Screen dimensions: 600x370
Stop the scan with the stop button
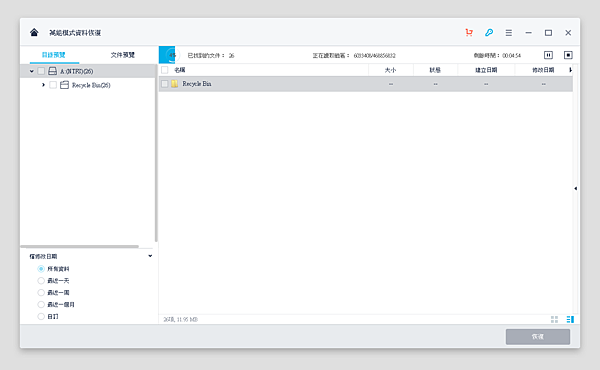click(568, 55)
